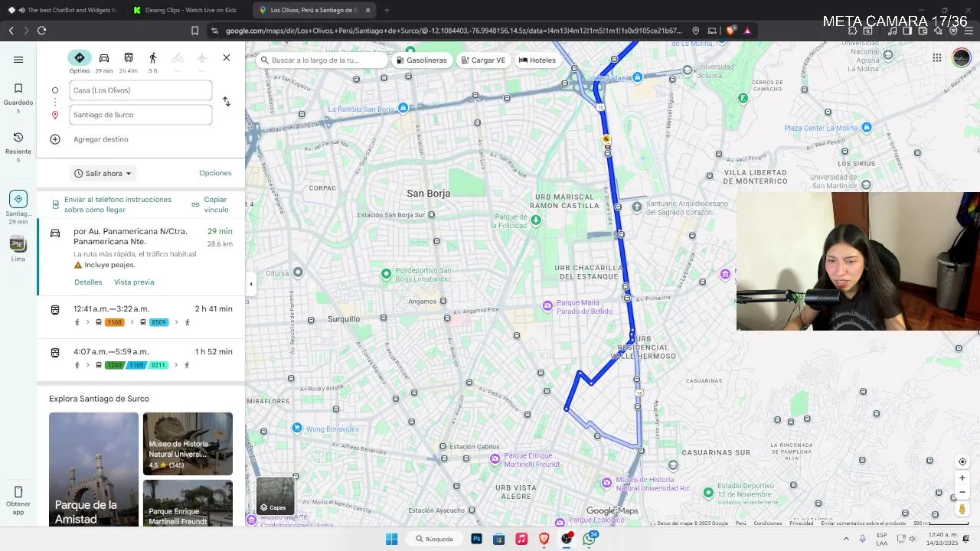This screenshot has height=551, width=980.
Task: Click the Polideportivo San Borja Limatambo marker
Action: (x=387, y=274)
